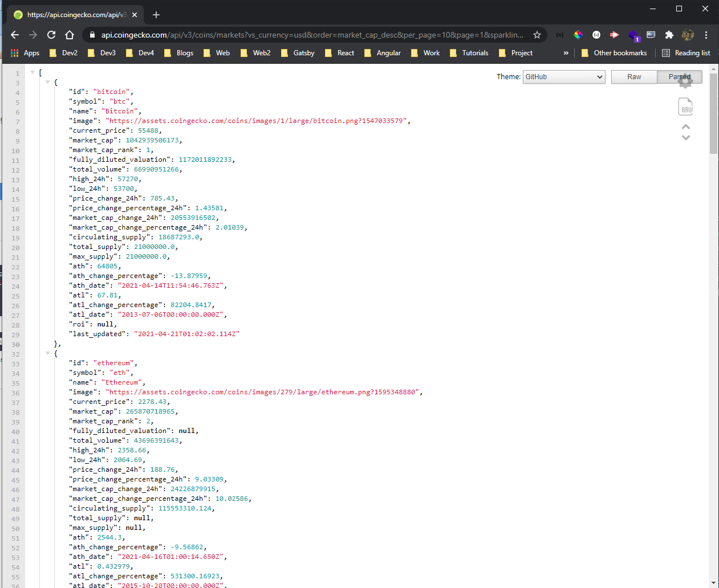Open JSON viewer settings gear icon

pyautogui.click(x=685, y=81)
